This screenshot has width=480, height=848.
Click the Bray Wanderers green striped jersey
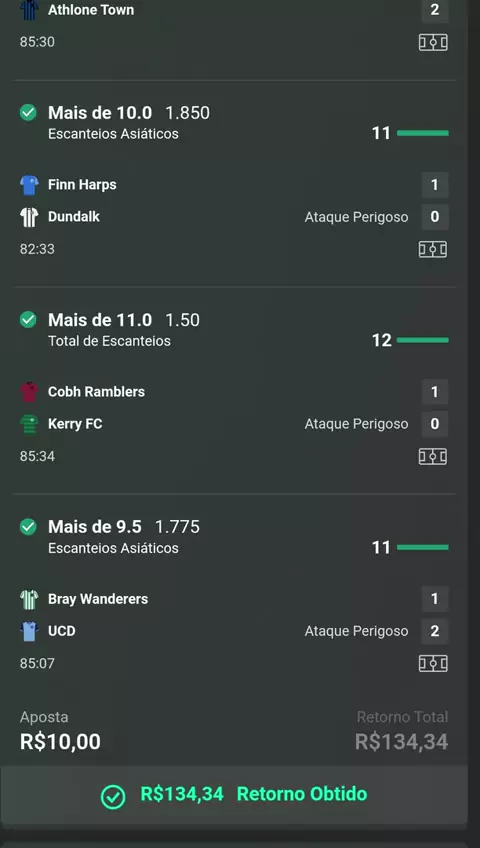pyautogui.click(x=29, y=599)
